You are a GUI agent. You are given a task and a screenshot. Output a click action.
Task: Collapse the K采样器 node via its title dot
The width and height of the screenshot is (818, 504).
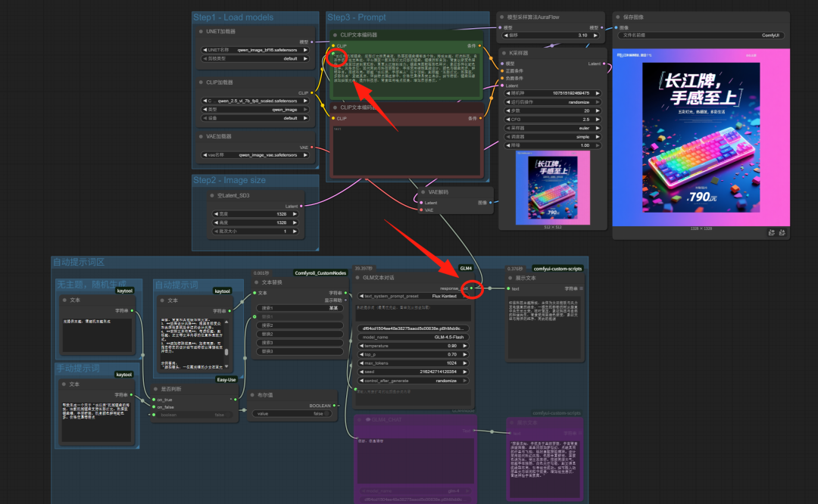504,53
